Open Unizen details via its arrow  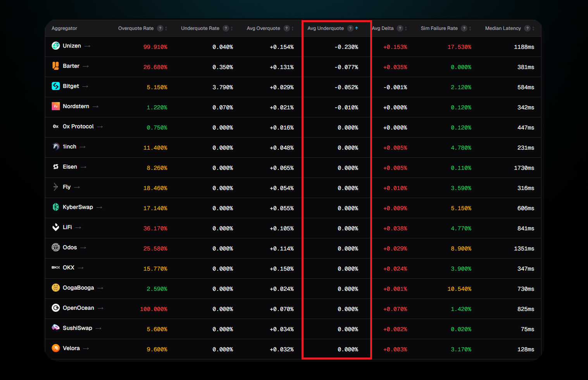point(87,46)
